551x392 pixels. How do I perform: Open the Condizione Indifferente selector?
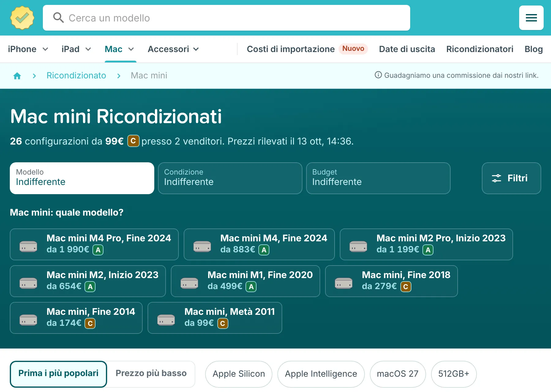point(230,178)
